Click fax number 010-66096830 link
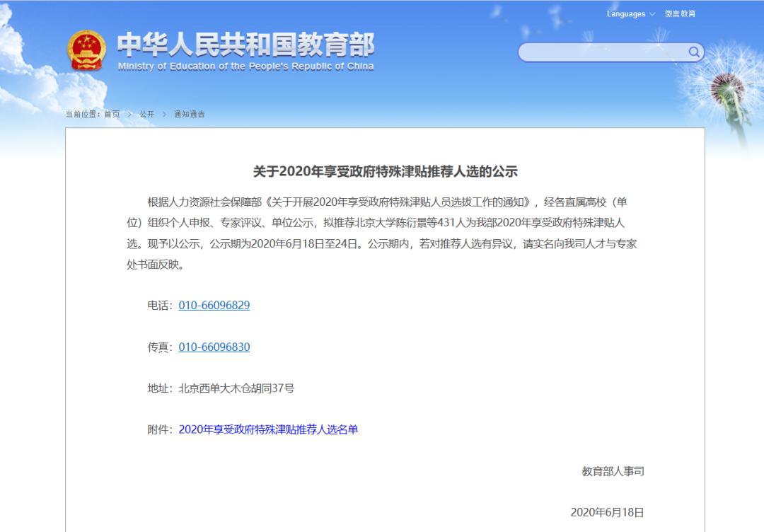The width and height of the screenshot is (764, 532). 214,347
